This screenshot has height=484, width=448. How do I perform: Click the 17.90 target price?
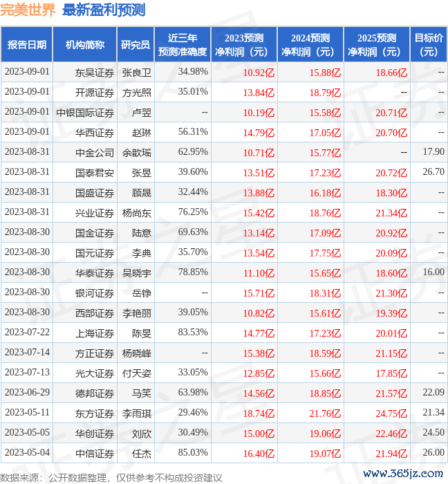coord(433,151)
